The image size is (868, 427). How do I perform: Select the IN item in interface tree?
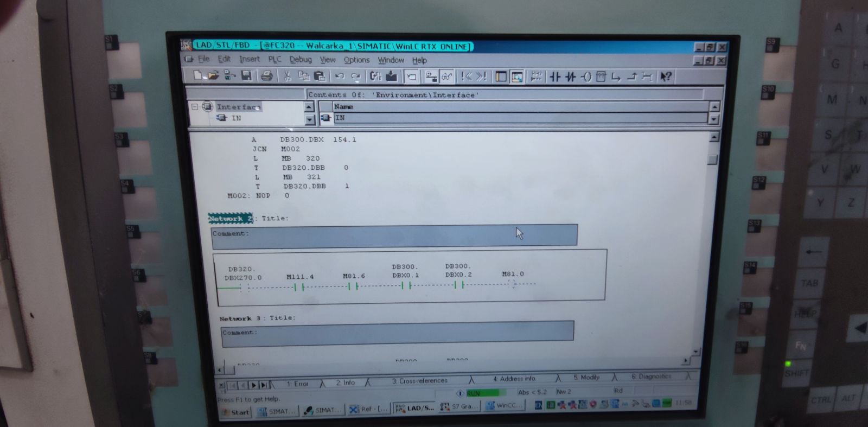coord(236,118)
